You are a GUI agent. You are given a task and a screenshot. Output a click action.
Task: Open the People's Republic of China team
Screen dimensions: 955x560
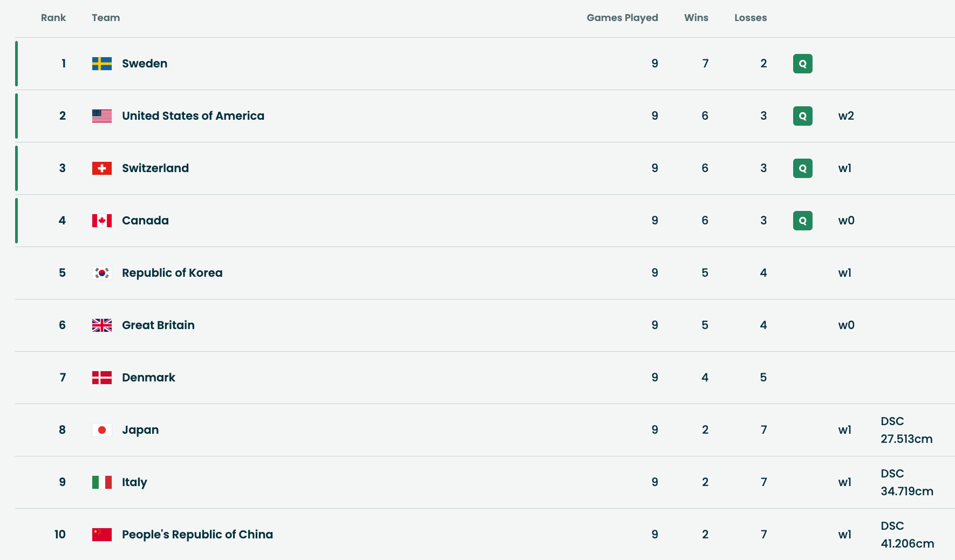coord(197,535)
